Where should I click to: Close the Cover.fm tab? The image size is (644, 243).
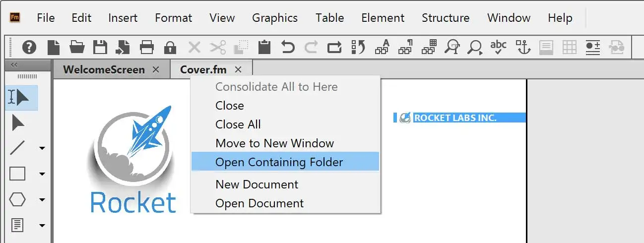(238, 70)
